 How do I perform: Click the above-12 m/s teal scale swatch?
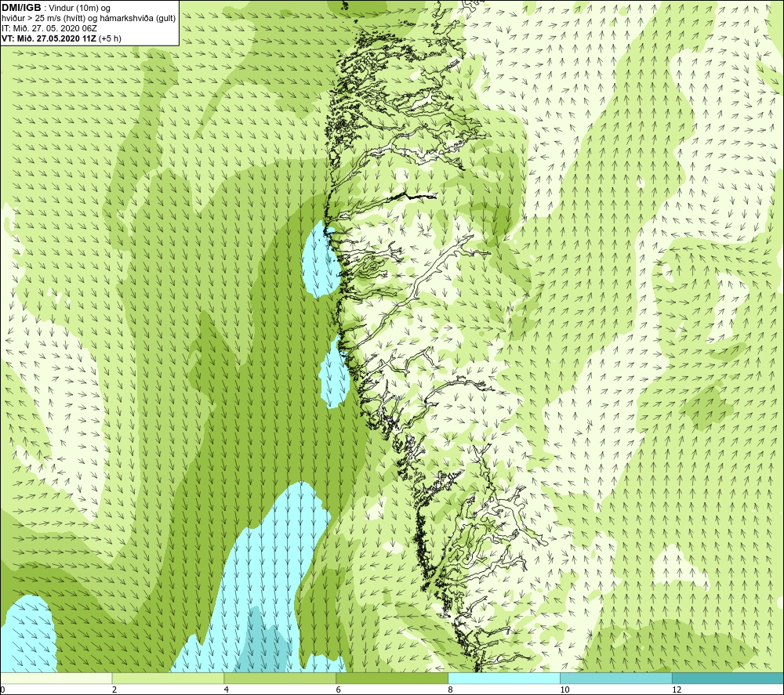728,678
